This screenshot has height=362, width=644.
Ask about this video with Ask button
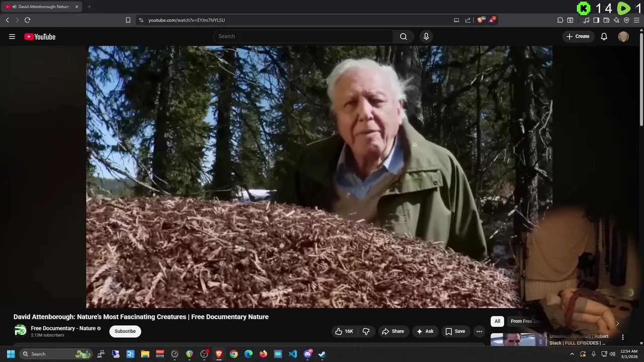[x=425, y=331]
